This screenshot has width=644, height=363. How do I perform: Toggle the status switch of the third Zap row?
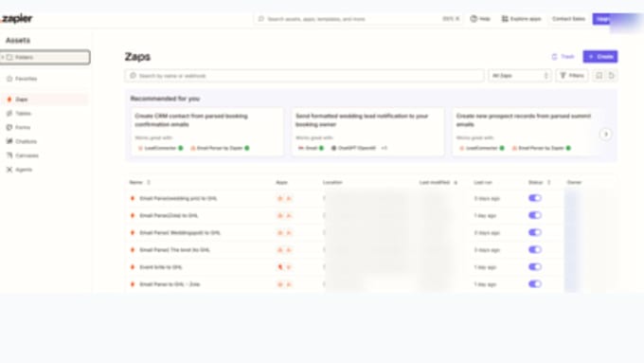[535, 233]
